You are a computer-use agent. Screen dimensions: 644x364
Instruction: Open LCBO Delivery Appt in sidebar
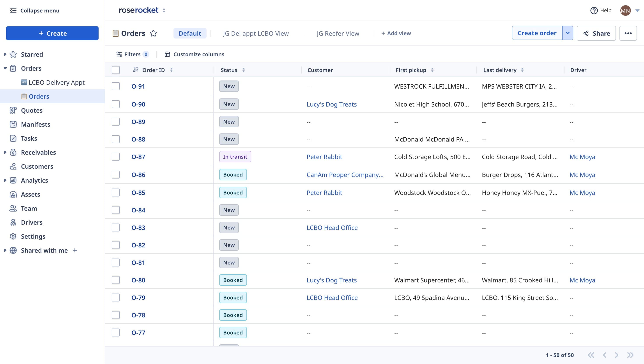coord(57,82)
